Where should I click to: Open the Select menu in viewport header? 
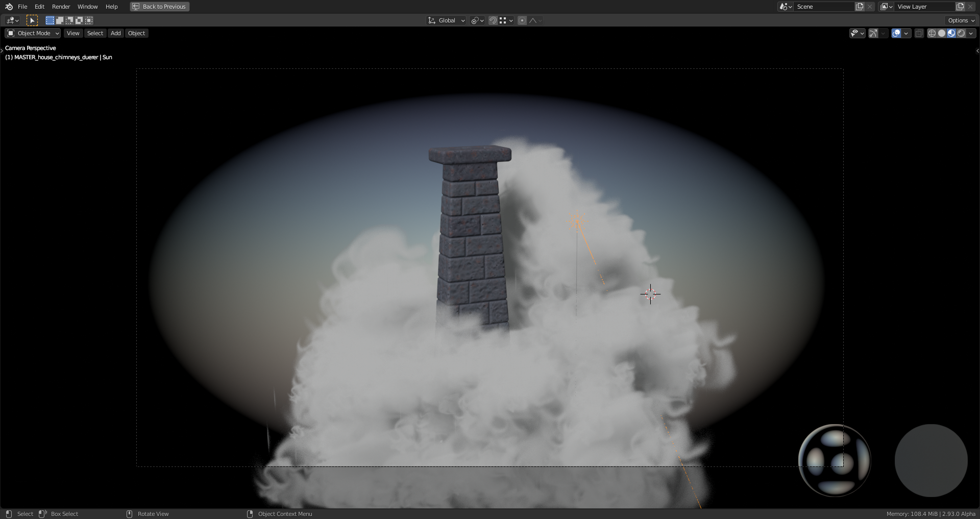point(95,33)
